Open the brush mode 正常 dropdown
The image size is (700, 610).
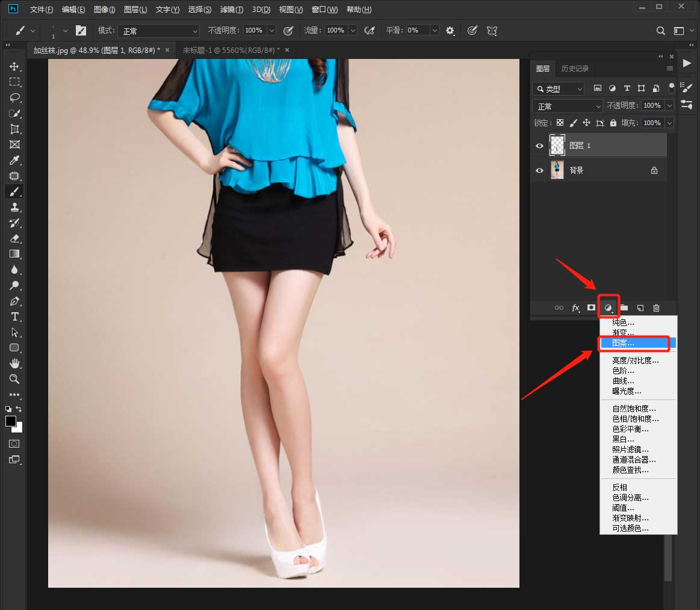[x=158, y=31]
